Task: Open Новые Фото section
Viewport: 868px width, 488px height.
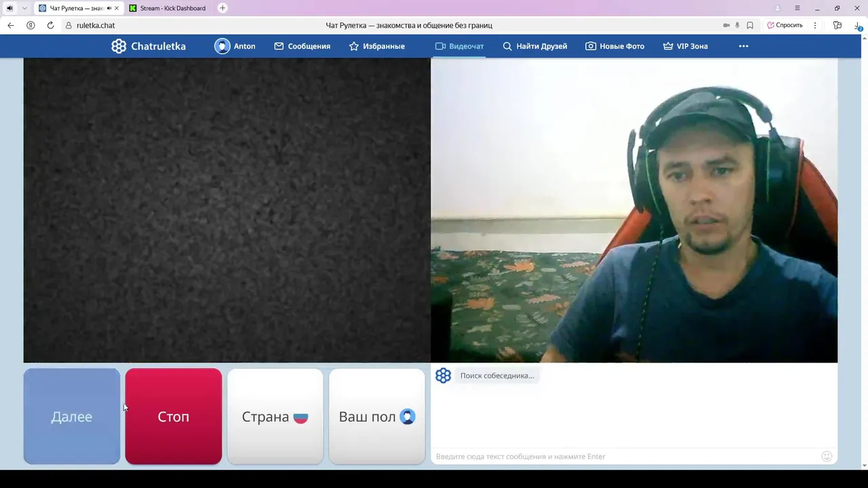Action: (x=614, y=46)
